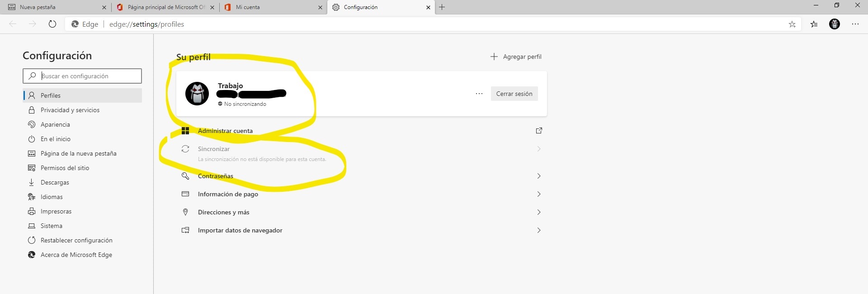Viewport: 868px width, 294px height.
Task: Click the Sistema laptop icon
Action: click(32, 226)
